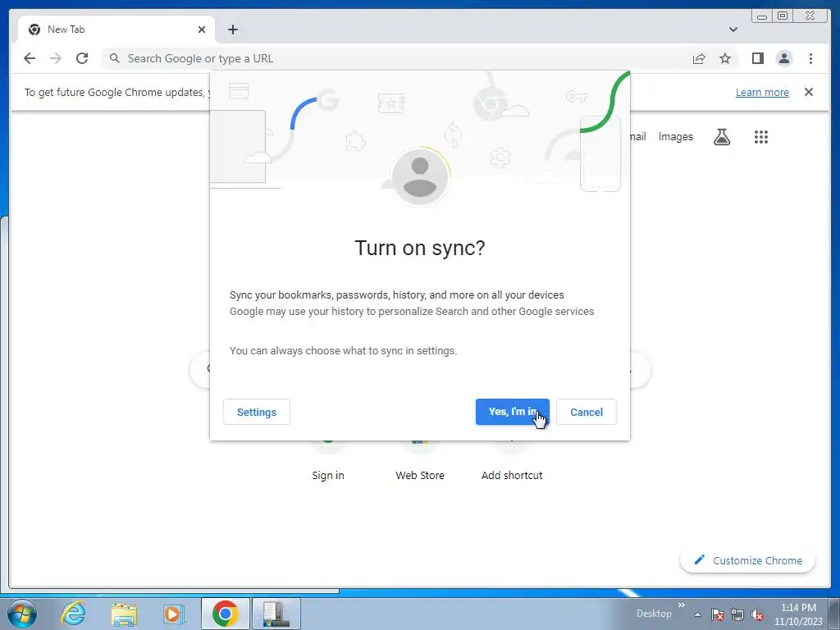
Task: Go back using the back arrow
Action: point(30,58)
